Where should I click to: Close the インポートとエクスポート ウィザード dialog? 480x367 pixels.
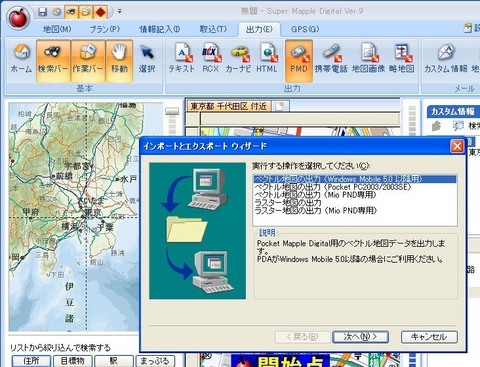[x=457, y=146]
